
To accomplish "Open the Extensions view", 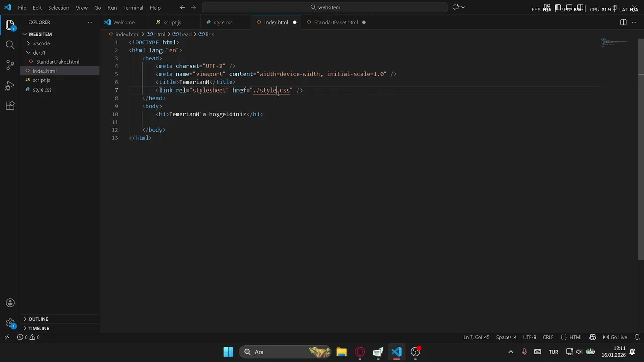I will (10, 106).
